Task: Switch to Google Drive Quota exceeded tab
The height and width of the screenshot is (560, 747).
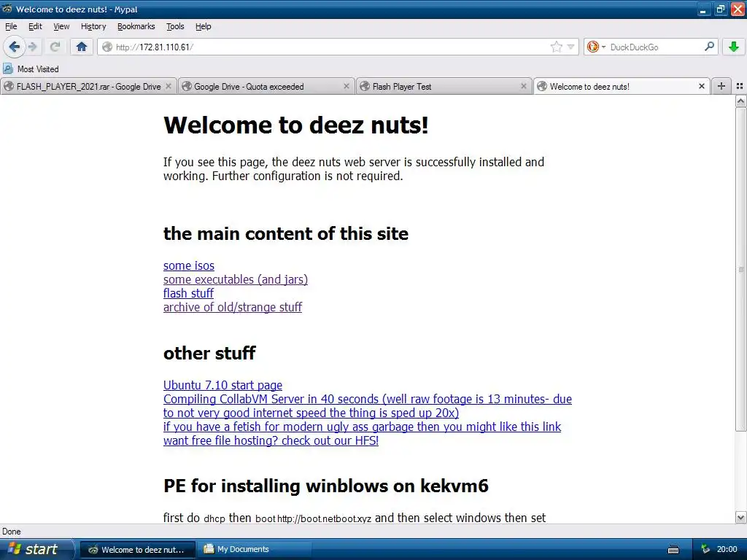Action: click(266, 86)
